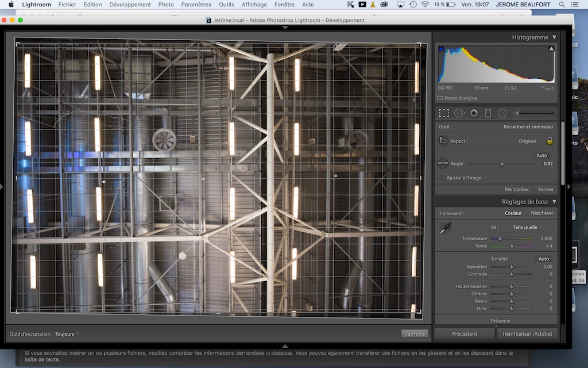Open the Aspect 'Original' dropdown
The height and width of the screenshot is (368, 588).
click(529, 141)
